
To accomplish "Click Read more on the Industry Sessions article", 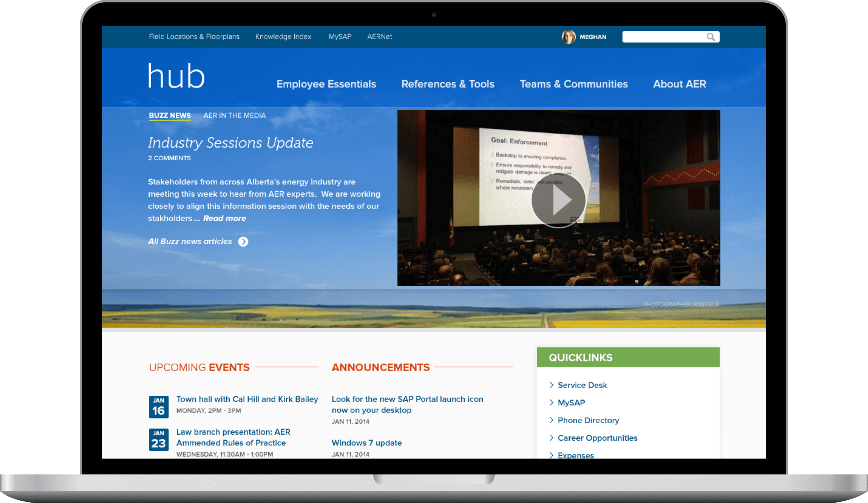I will tap(225, 218).
